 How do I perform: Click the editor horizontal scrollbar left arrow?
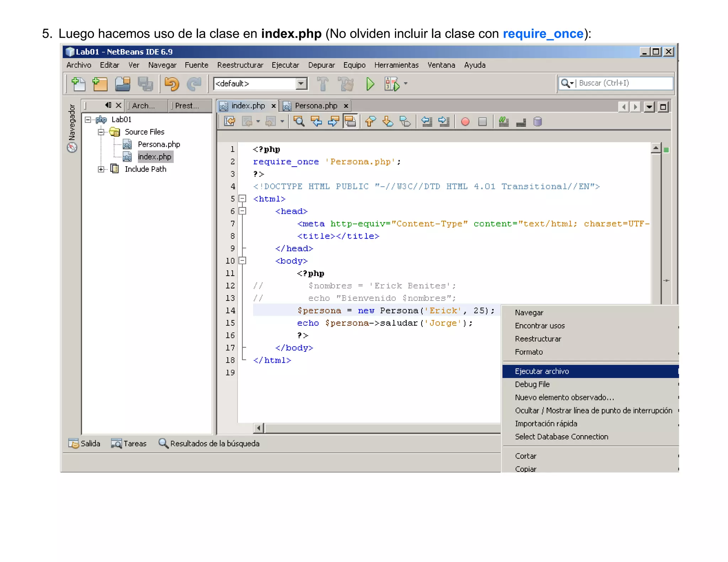click(x=258, y=428)
